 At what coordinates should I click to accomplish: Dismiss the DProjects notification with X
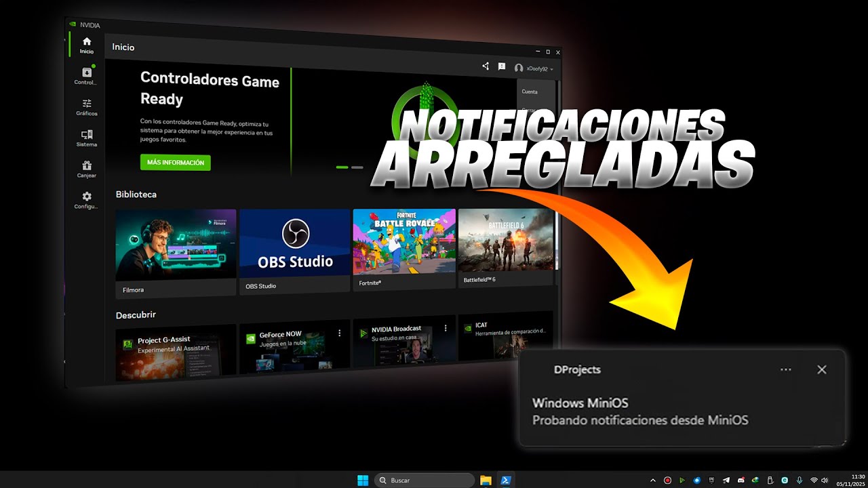(822, 369)
